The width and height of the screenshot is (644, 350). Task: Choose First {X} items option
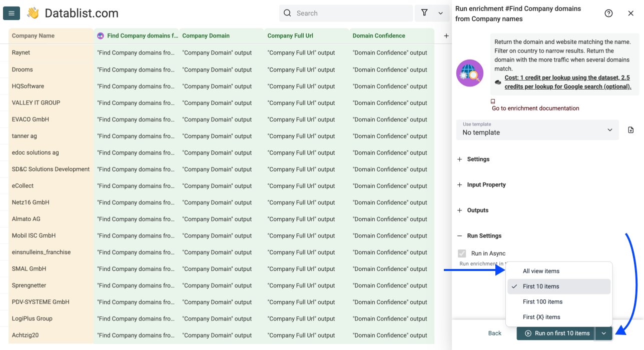pyautogui.click(x=559, y=317)
